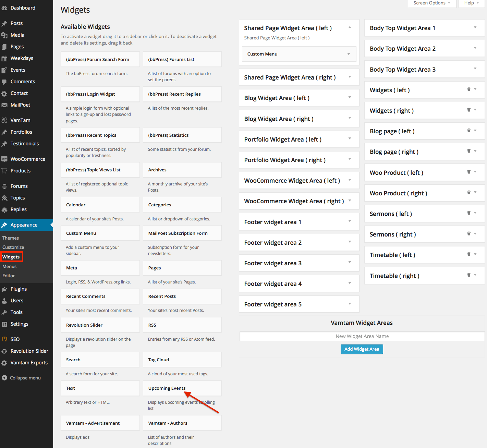The height and width of the screenshot is (448, 487).
Task: Open the Widgets submenu item
Action: pos(11,257)
